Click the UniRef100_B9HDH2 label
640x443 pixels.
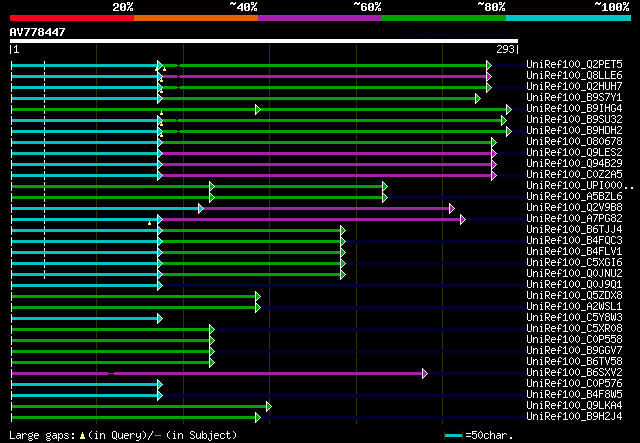coord(574,131)
